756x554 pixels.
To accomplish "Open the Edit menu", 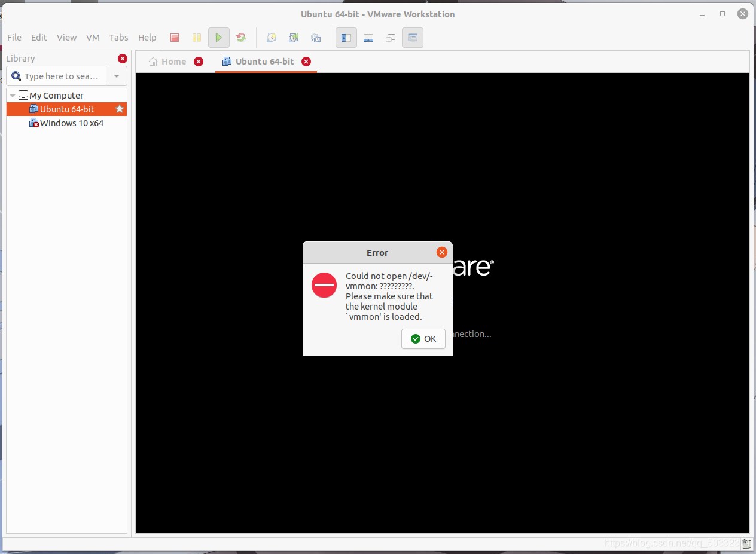I will (39, 38).
